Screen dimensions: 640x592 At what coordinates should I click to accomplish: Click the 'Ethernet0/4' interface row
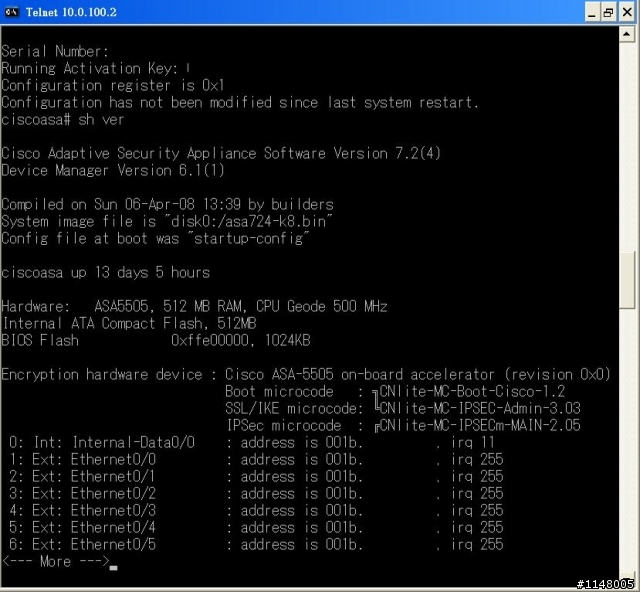tap(256, 528)
